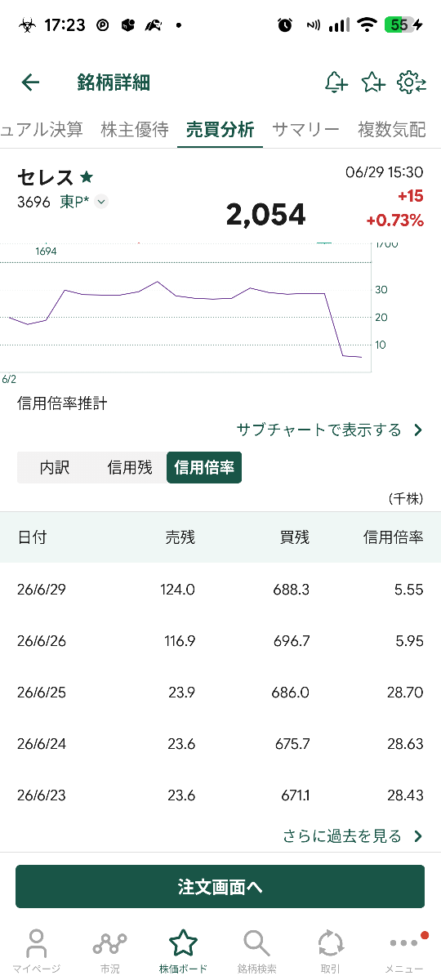This screenshot has width=441, height=980.
Task: Tap the 26/6/23 date cell
Action: tap(42, 795)
